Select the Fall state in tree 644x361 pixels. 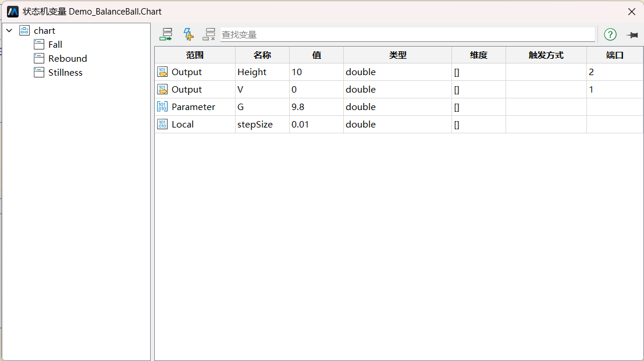coord(55,44)
